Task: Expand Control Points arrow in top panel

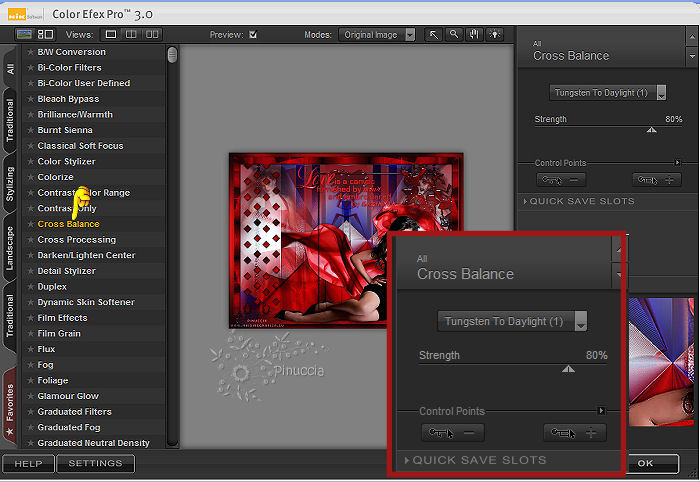Action: coord(677,163)
